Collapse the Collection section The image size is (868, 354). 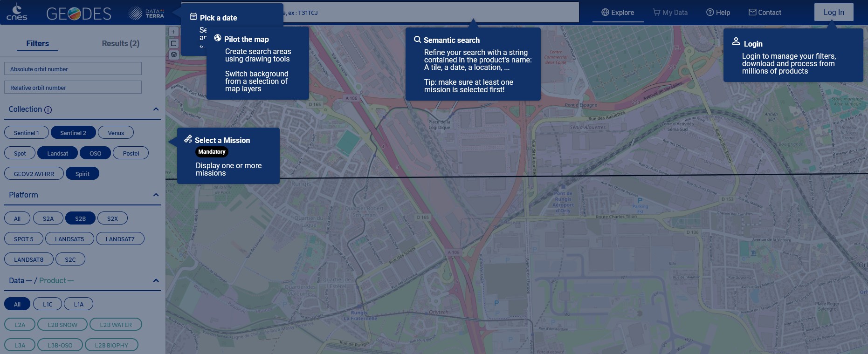click(x=156, y=109)
